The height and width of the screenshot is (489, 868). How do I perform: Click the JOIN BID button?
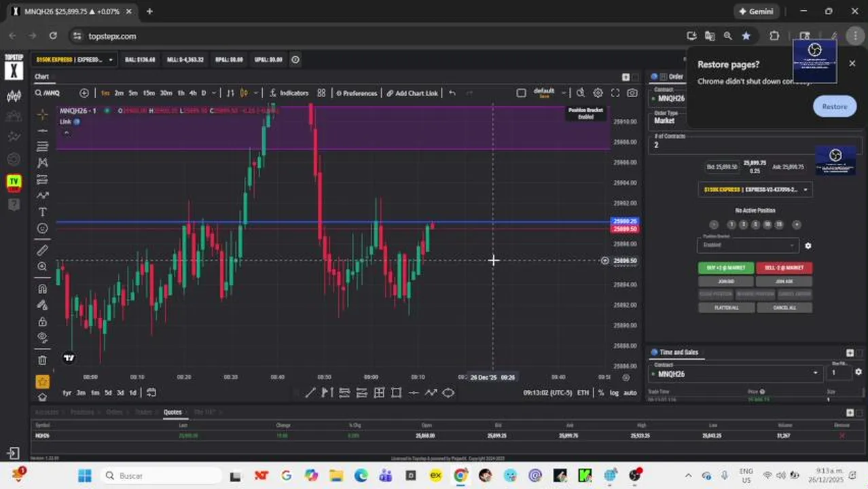tap(726, 281)
